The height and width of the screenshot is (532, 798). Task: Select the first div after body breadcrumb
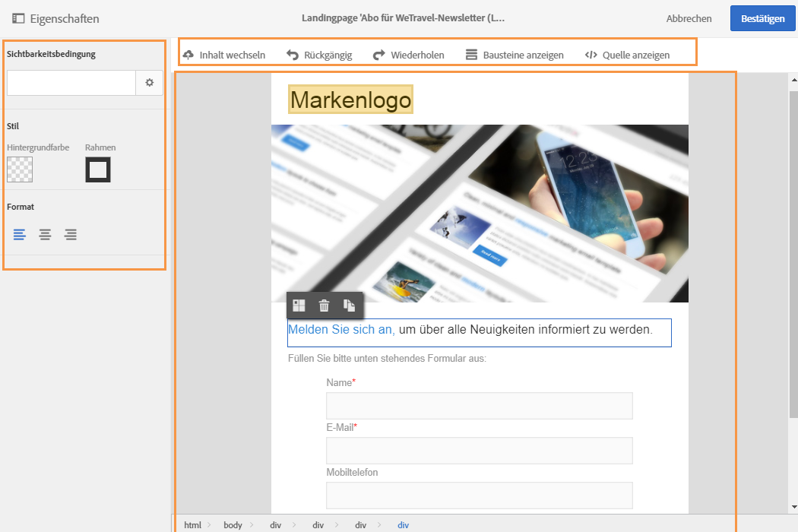(x=275, y=525)
